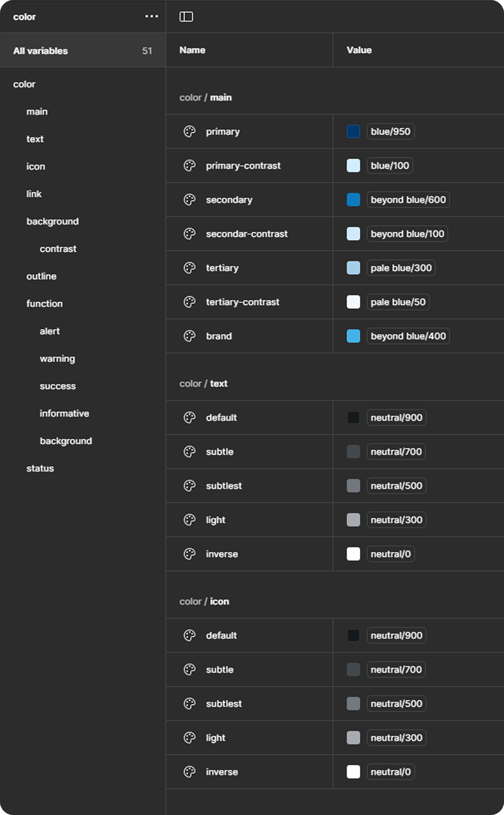Click the palette icon beside secondar-contrast
Viewport: 504px width, 815px height.
(190, 234)
